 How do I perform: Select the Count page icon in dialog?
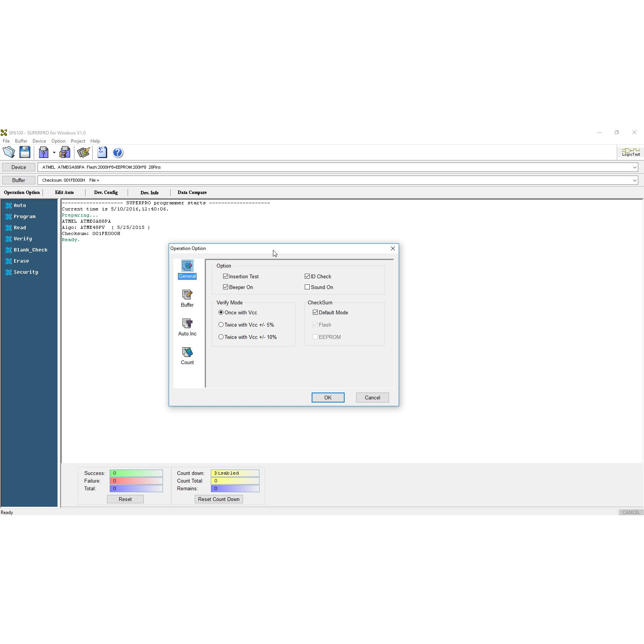click(x=187, y=356)
